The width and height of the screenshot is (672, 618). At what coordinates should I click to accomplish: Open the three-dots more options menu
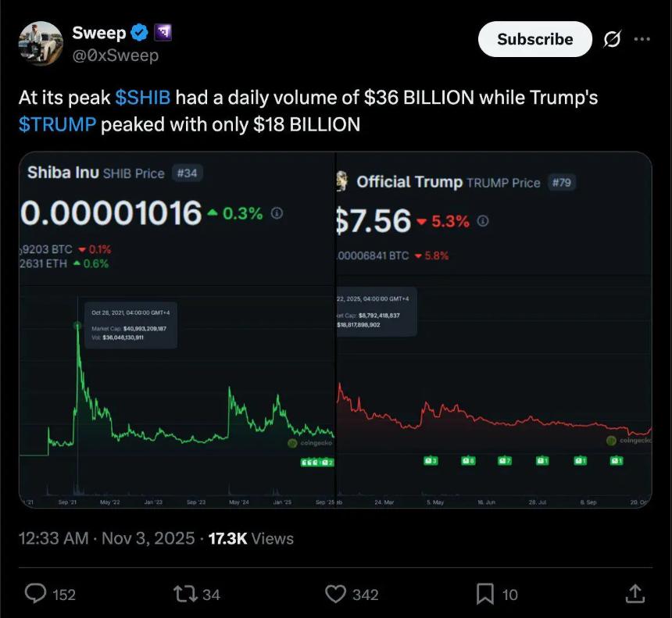tap(642, 39)
